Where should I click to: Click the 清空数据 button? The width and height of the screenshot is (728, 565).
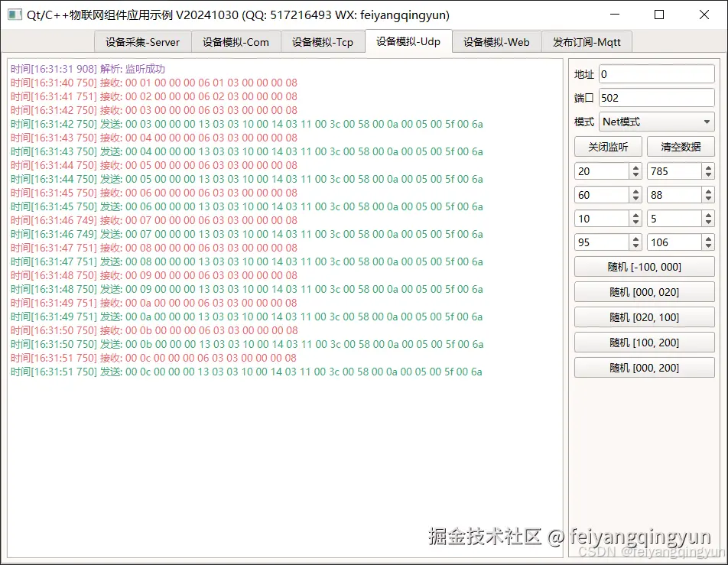coord(681,147)
